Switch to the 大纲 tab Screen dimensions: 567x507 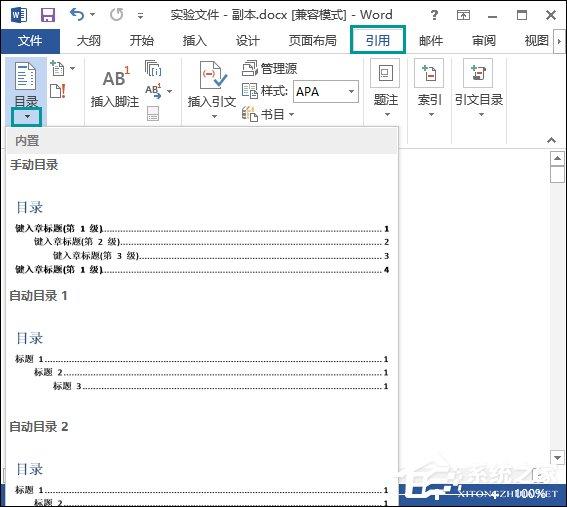(x=89, y=41)
